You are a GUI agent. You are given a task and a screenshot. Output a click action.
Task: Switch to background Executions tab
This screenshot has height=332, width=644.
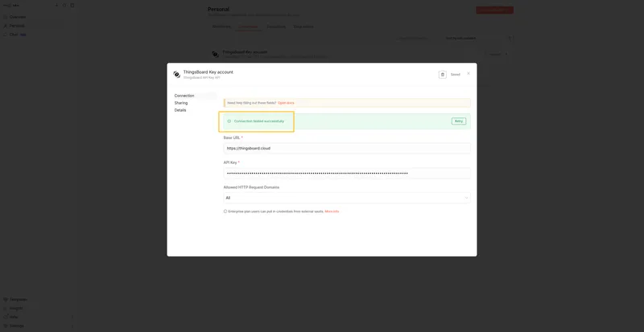tap(276, 27)
